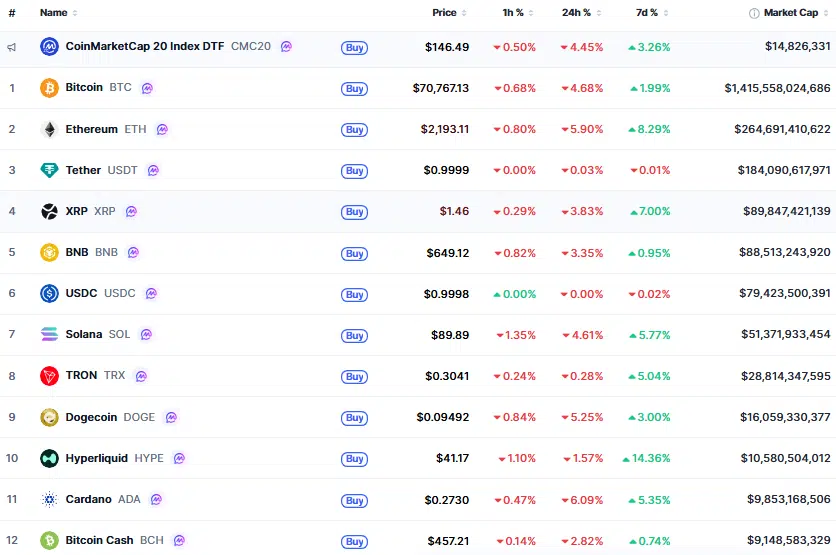The image size is (836, 555).
Task: Click Buy button for Hyperliquid
Action: click(355, 459)
